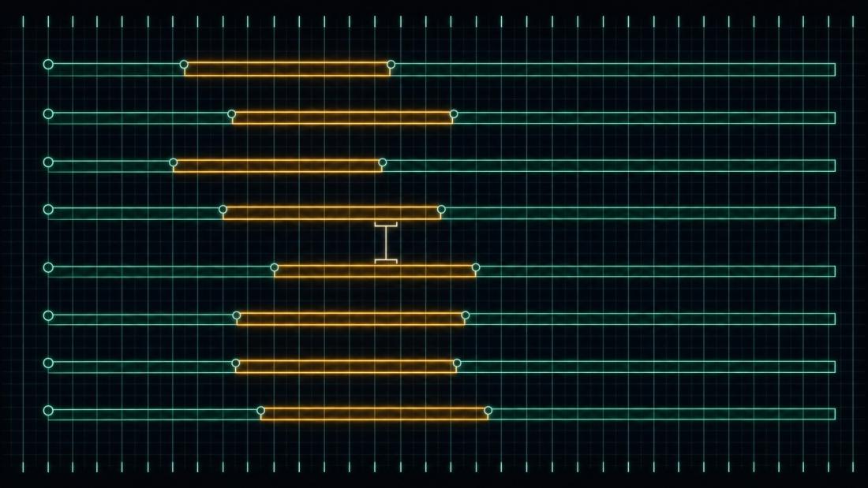Select the orange clip's start handle in top row
868x488 pixels.
pos(184,65)
